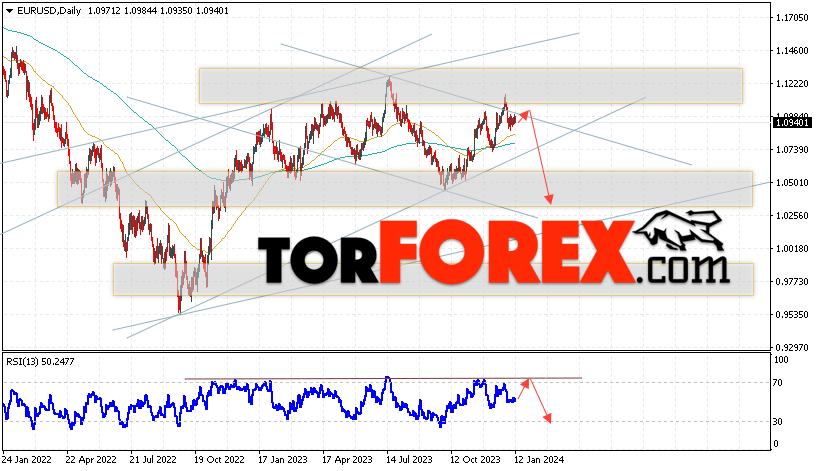
Task: Select the 24 Jan 2022 date label
Action: (x=27, y=460)
